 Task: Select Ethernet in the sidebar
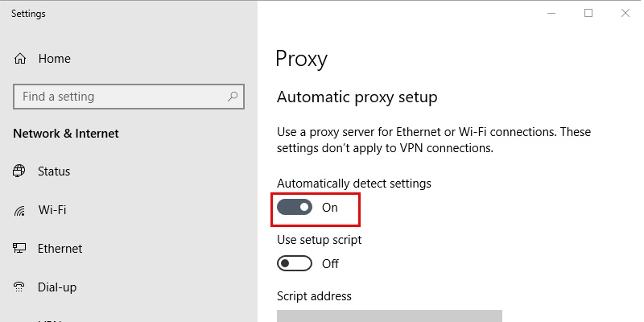(x=60, y=249)
